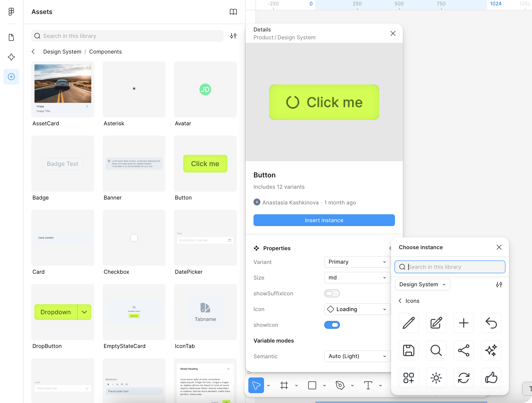Choose the save floppy icon instance
The width and height of the screenshot is (532, 403).
(409, 350)
